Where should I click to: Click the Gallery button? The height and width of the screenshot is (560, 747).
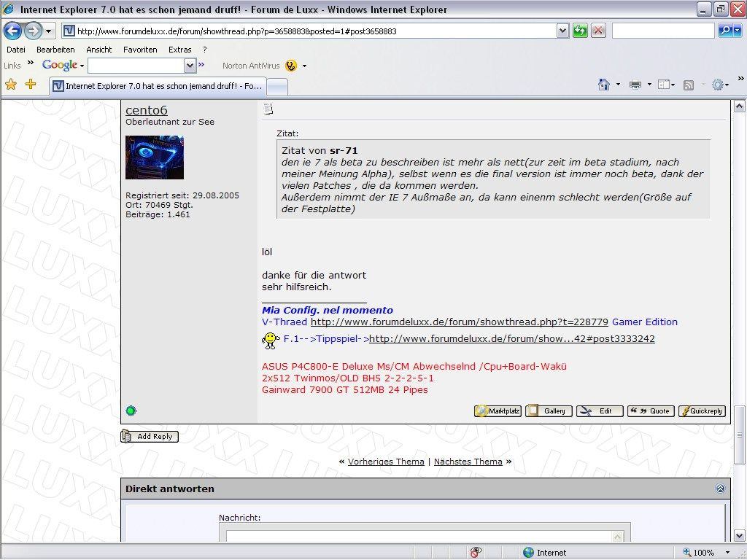click(x=549, y=411)
